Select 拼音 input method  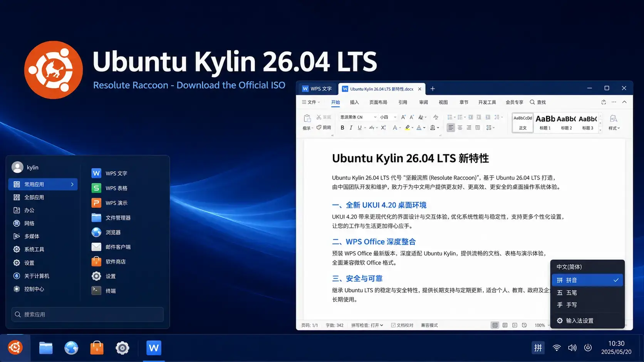coord(587,280)
